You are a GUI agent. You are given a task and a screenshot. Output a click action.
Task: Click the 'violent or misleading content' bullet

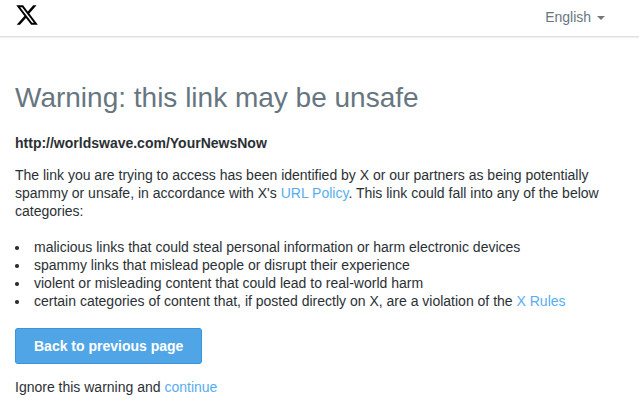pos(228,283)
